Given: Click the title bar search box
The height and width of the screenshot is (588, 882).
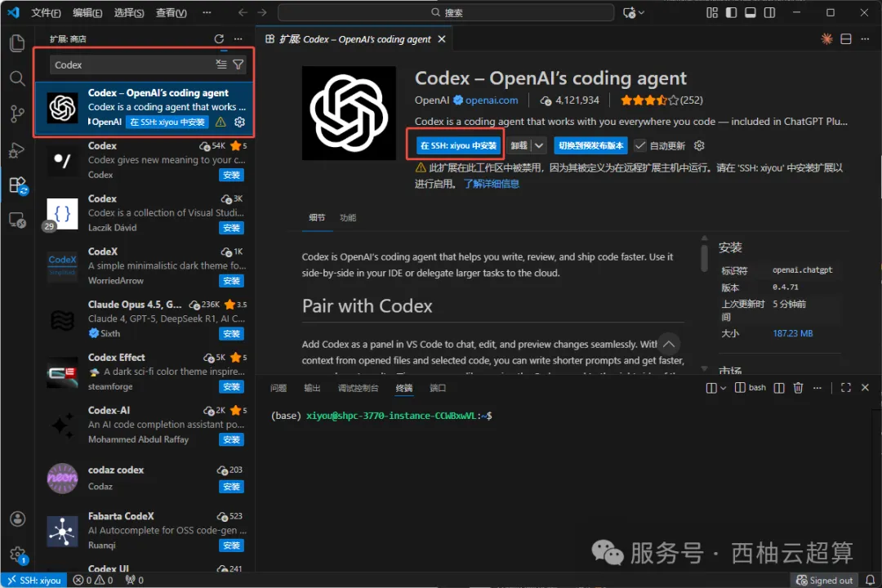Looking at the screenshot, I should (446, 12).
